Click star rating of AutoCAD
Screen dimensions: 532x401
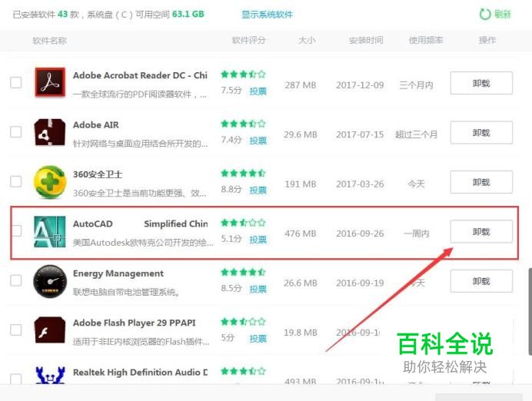pos(243,223)
